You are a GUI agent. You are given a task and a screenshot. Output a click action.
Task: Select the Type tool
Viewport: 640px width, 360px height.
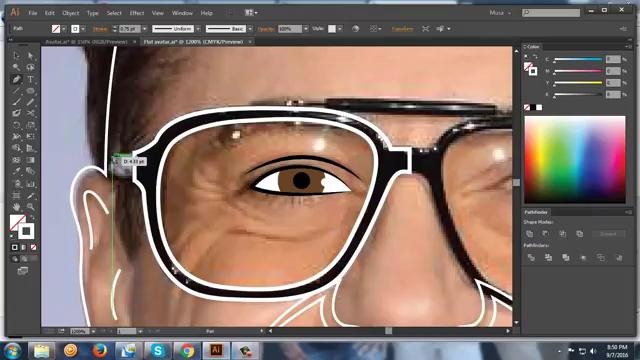pos(30,79)
